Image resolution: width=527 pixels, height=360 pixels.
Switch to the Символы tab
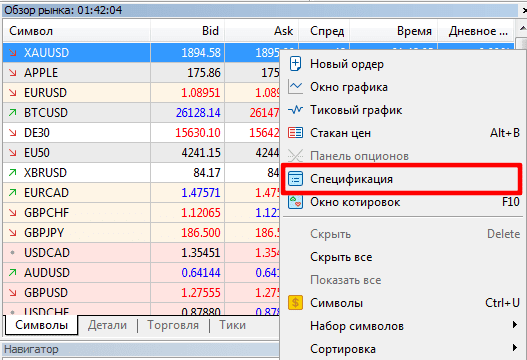coord(42,325)
